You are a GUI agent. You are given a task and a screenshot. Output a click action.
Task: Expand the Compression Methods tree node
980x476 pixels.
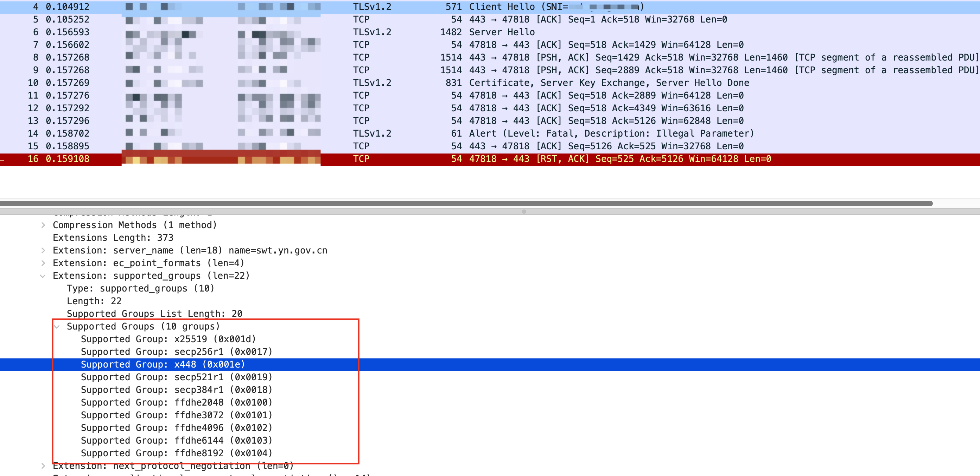point(43,225)
